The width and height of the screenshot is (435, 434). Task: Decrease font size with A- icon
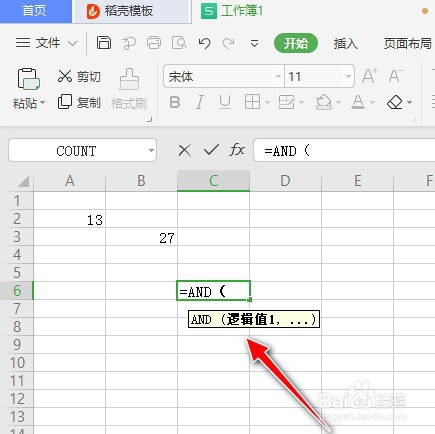tap(396, 76)
